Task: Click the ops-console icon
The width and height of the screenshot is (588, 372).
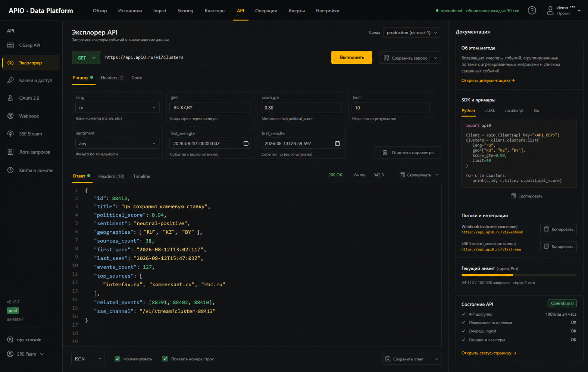Action: pyautogui.click(x=10, y=340)
